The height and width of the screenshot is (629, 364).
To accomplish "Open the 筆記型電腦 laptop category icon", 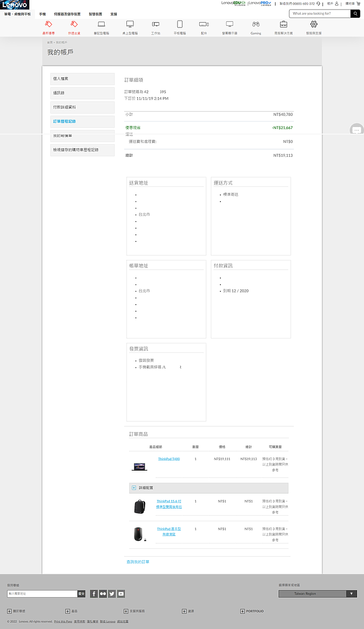I will (x=102, y=24).
